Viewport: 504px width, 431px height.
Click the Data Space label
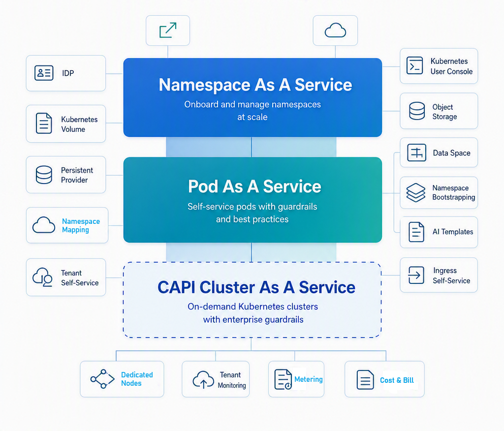(452, 153)
